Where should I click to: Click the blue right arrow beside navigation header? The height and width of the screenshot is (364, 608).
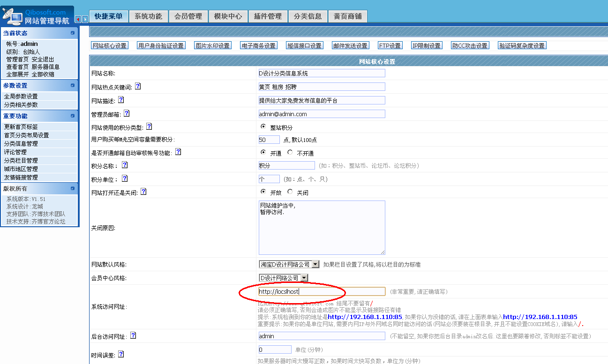pyautogui.click(x=85, y=19)
